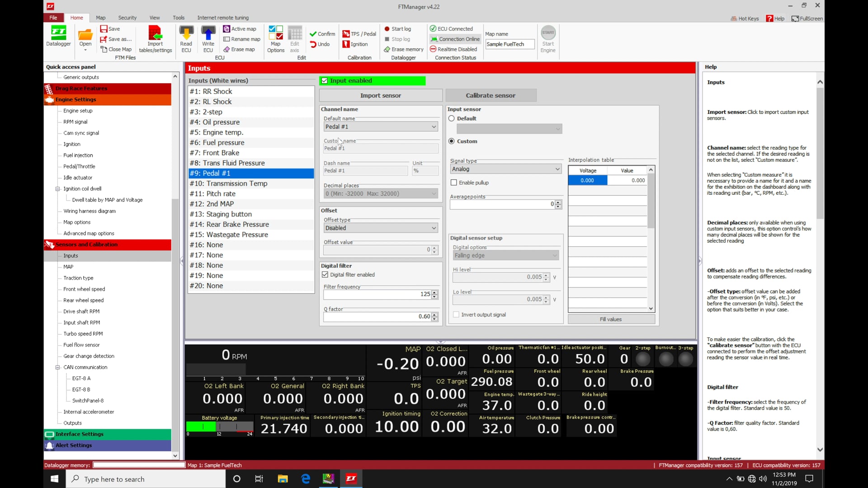Toggle Digital filter enabled checkbox
The width and height of the screenshot is (868, 488).
click(325, 275)
